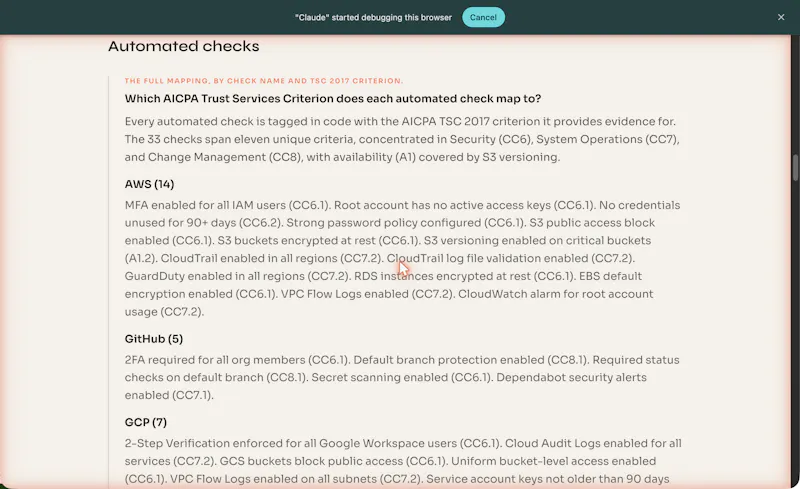Image resolution: width=800 pixels, height=489 pixels.
Task: Click the "Automated checks" heading
Action: [184, 46]
